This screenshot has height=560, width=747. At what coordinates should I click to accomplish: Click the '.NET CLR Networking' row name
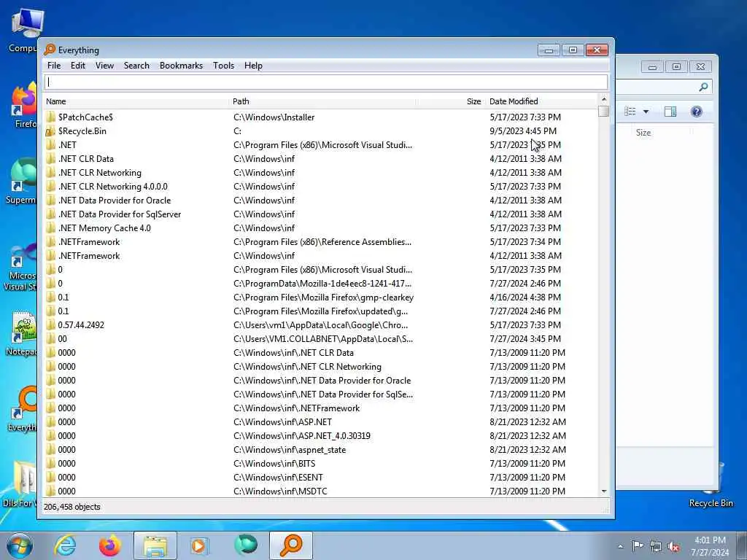(99, 172)
